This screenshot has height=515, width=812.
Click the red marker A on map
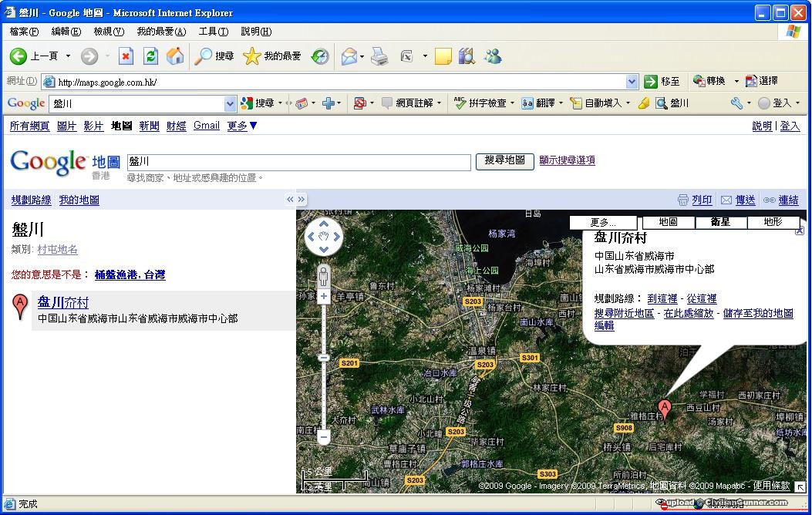coord(664,407)
